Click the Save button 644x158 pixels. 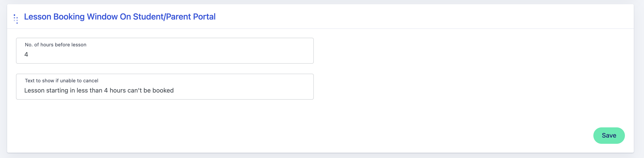click(x=608, y=136)
